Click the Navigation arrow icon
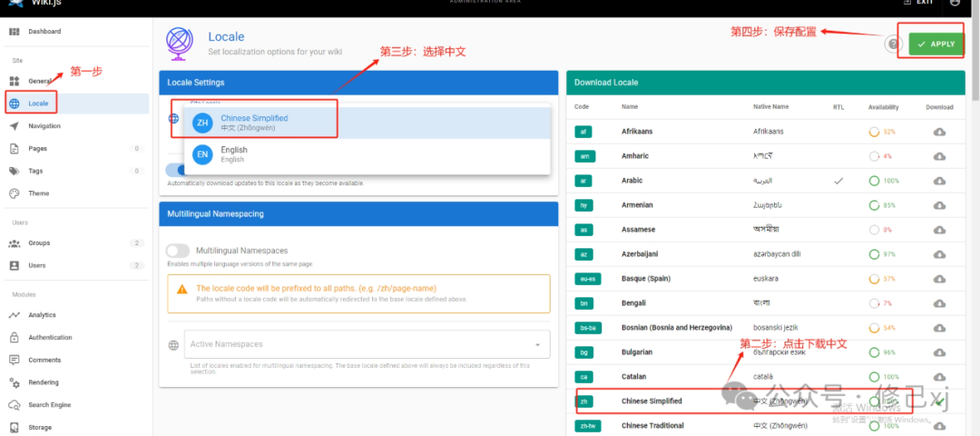Image resolution: width=980 pixels, height=436 pixels. click(15, 125)
